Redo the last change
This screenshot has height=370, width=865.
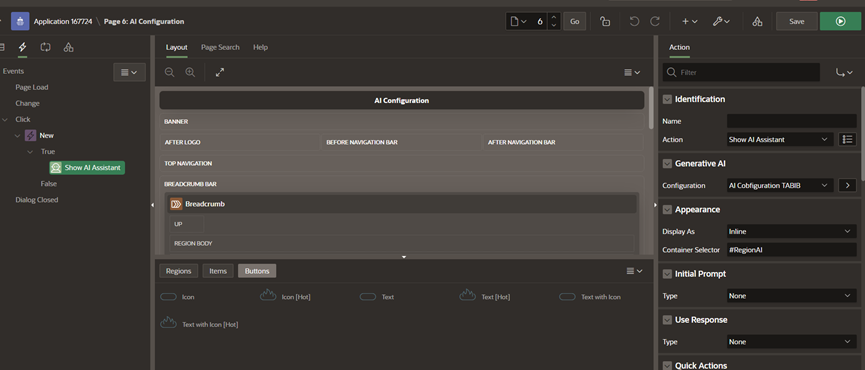pyautogui.click(x=655, y=22)
